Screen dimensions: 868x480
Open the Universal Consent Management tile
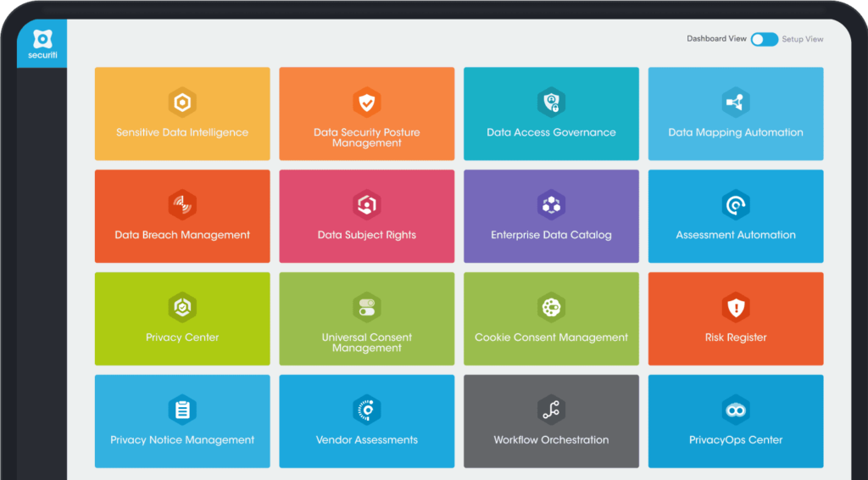pyautogui.click(x=366, y=319)
